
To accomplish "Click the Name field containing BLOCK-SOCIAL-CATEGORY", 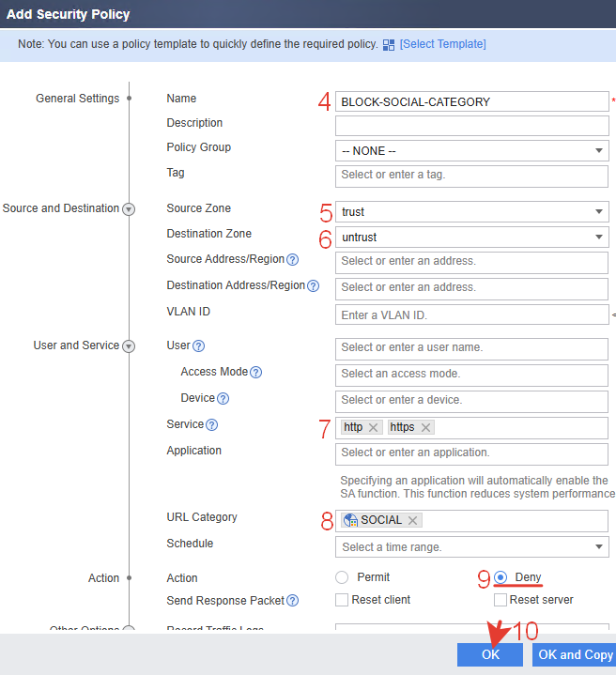I will tap(471, 101).
